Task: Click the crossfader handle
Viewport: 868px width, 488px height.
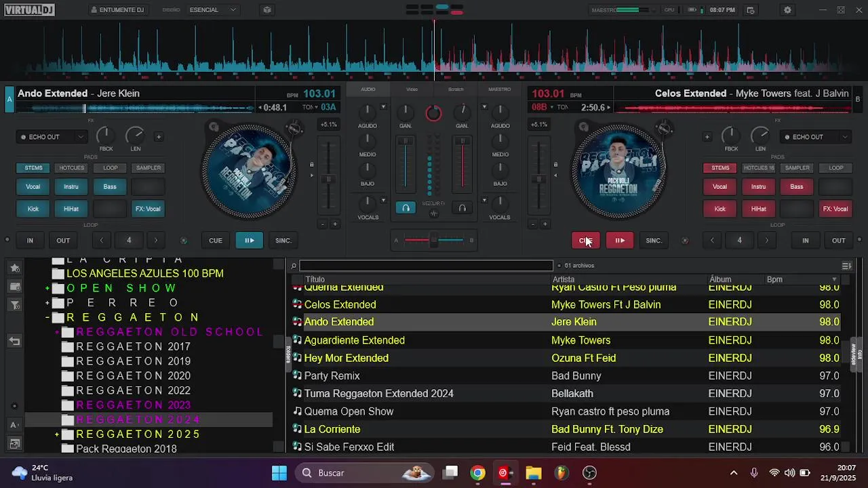Action: [434, 240]
